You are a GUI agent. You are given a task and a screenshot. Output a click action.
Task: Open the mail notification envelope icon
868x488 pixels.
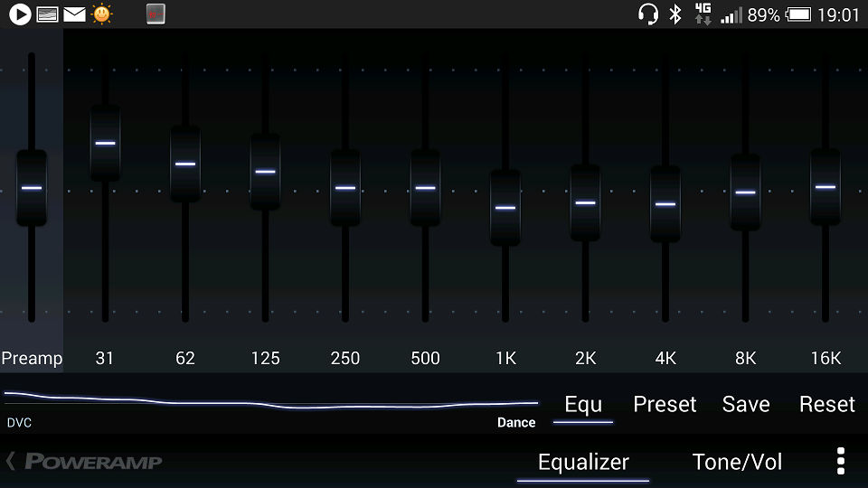[75, 14]
